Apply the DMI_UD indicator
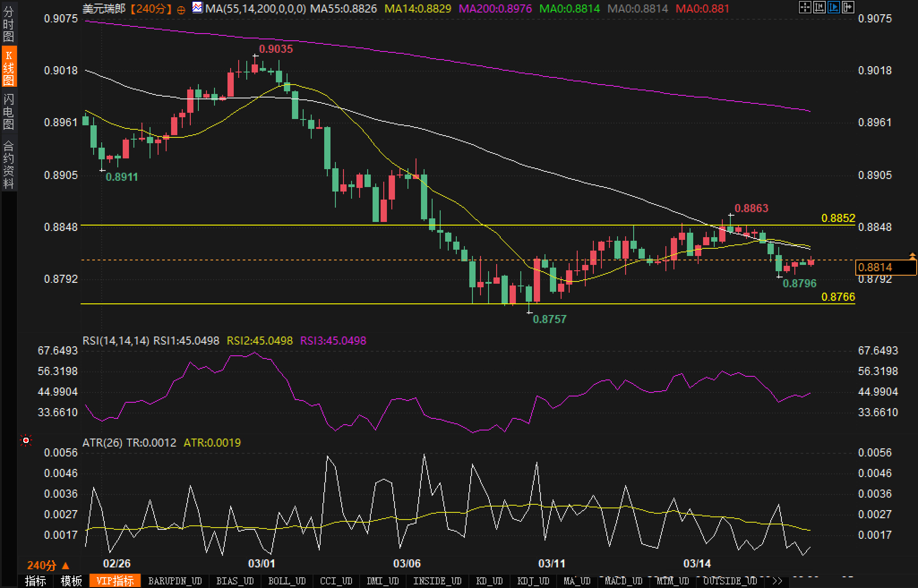This screenshot has width=918, height=588. pyautogui.click(x=383, y=581)
